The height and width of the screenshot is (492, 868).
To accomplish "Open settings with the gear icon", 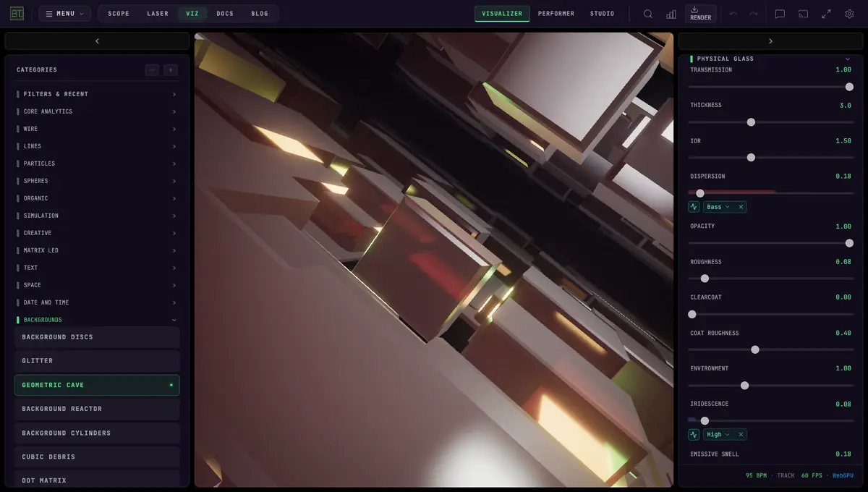I will pos(849,14).
